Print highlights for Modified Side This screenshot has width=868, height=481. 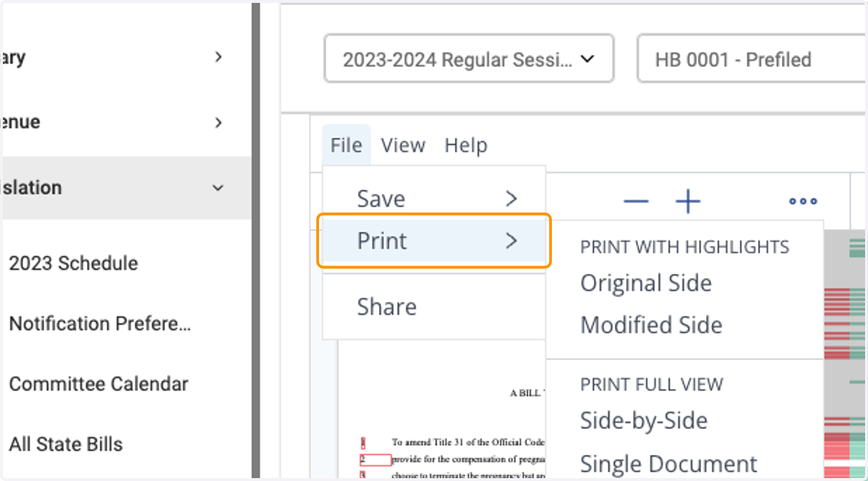pos(651,325)
